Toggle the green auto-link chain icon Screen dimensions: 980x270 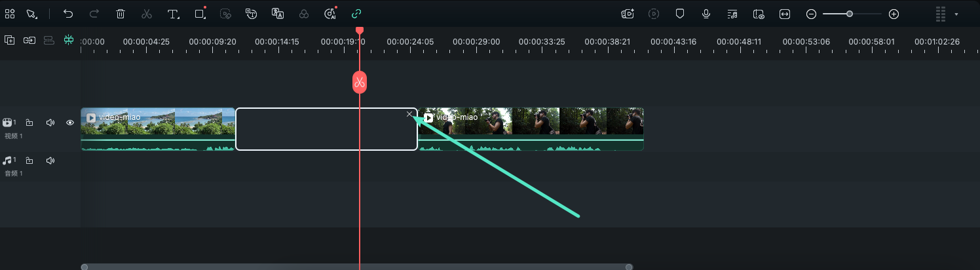coord(356,14)
